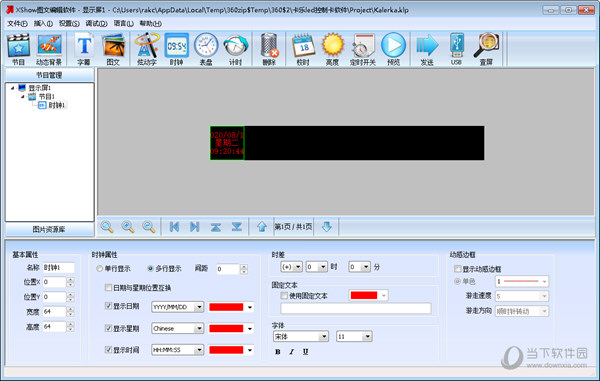Open the 帮助 Help menu
Screen dimensions: 600x381
tap(150, 24)
